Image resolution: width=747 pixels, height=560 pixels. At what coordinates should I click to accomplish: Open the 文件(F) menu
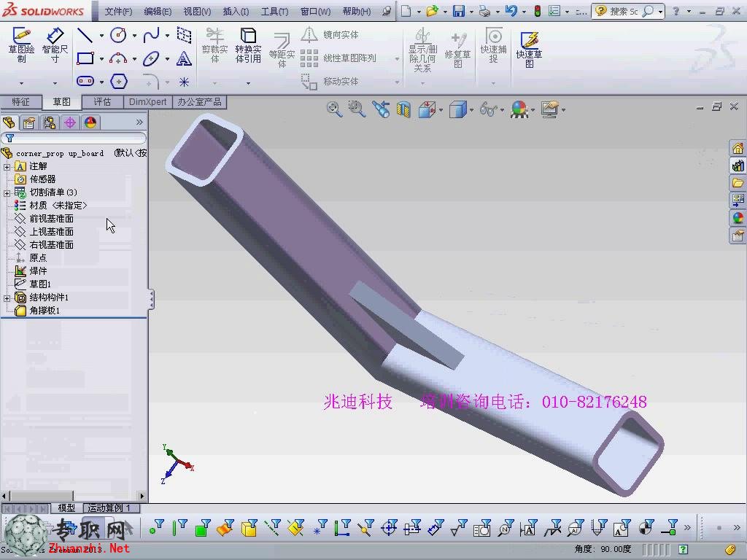118,12
